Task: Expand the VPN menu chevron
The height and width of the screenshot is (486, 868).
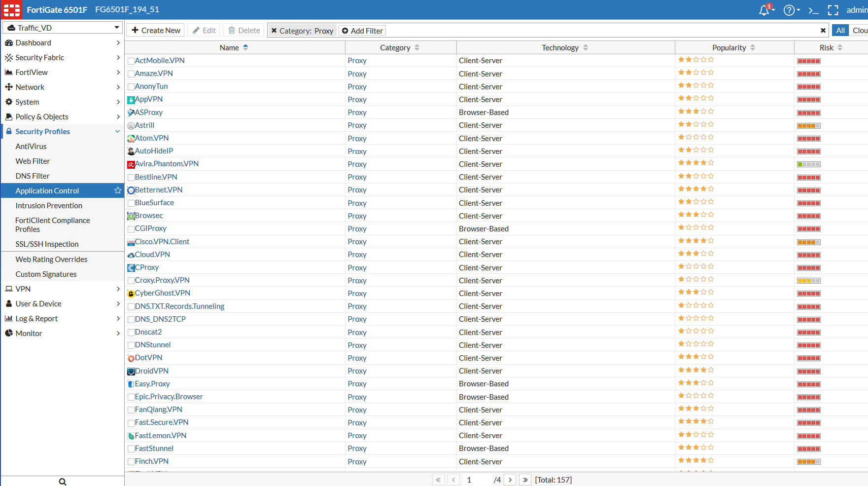Action: pyautogui.click(x=118, y=289)
